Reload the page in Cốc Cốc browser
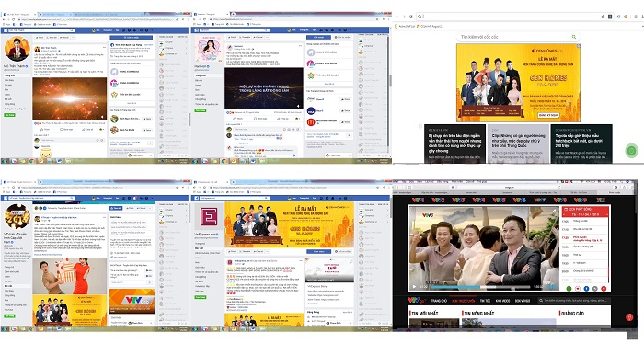 coord(410,17)
